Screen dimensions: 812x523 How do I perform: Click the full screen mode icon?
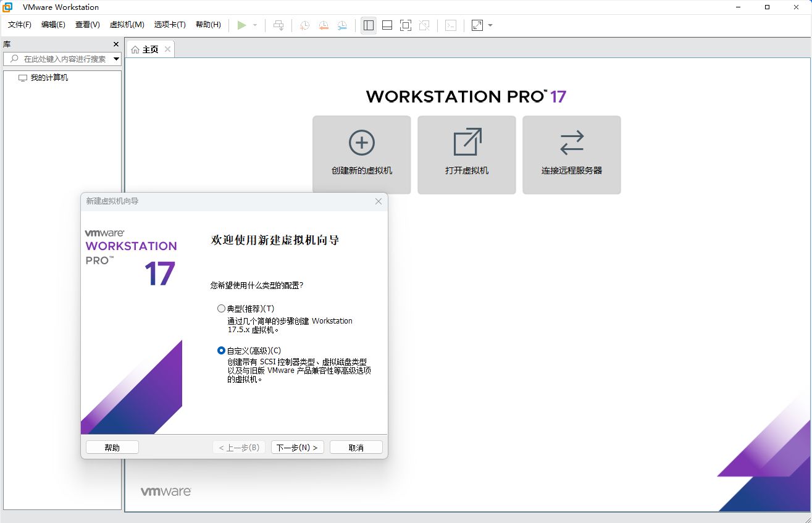(406, 25)
